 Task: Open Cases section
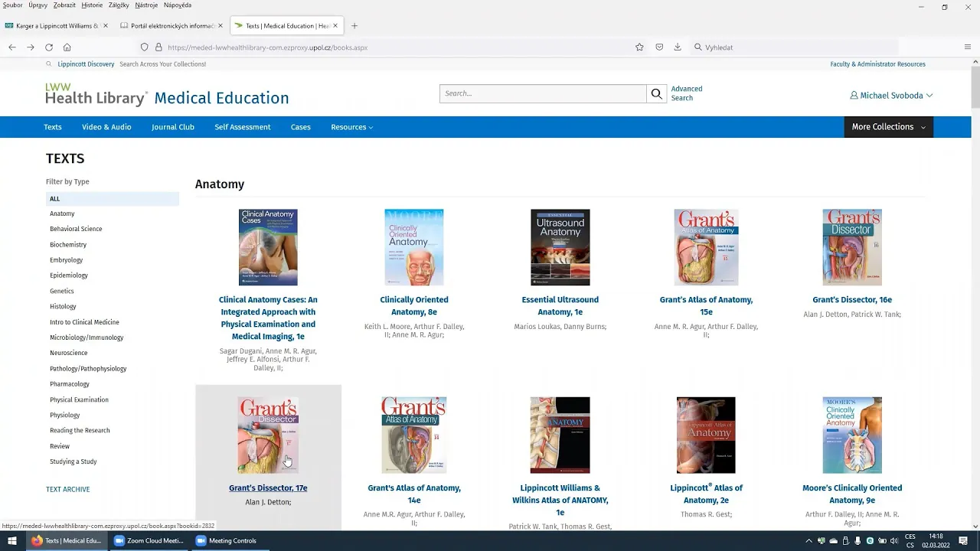[301, 127]
